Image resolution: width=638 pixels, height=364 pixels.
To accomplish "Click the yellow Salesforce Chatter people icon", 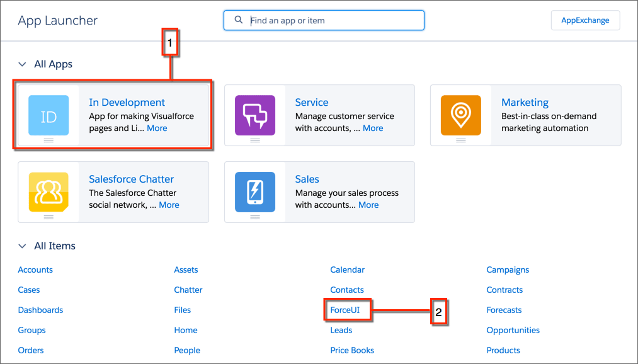I will (x=48, y=192).
